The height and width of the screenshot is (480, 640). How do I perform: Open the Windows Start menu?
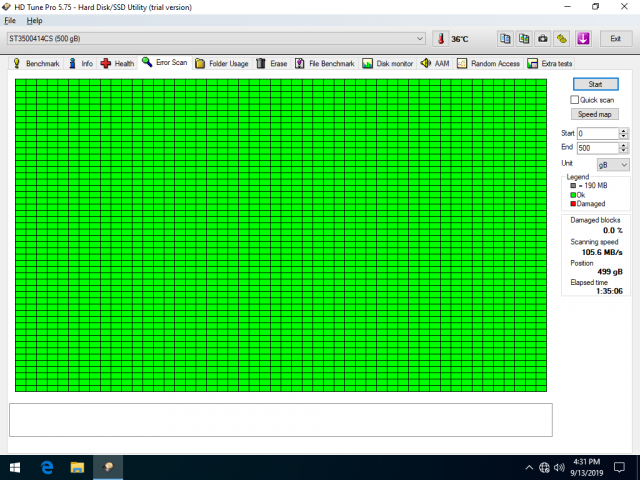[15, 467]
